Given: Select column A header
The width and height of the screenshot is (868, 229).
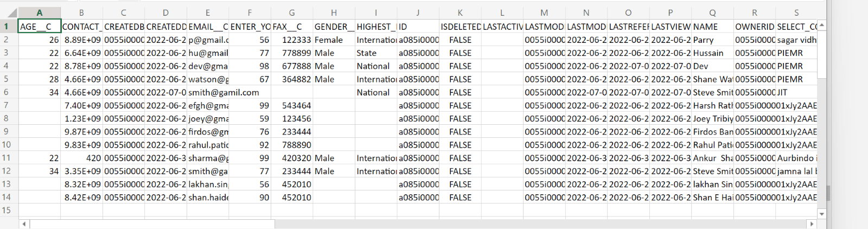Looking at the screenshot, I should click(39, 13).
